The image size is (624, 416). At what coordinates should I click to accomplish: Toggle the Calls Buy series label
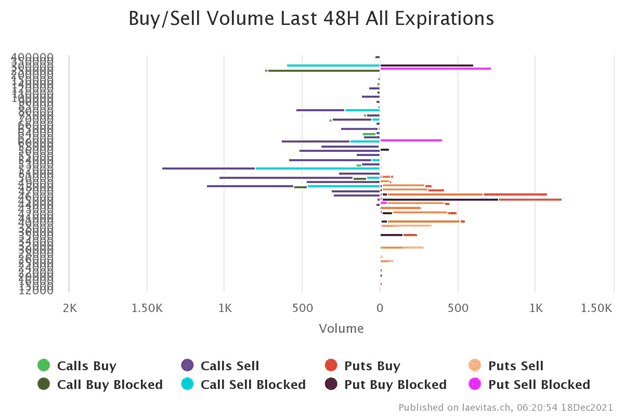pyautogui.click(x=87, y=366)
